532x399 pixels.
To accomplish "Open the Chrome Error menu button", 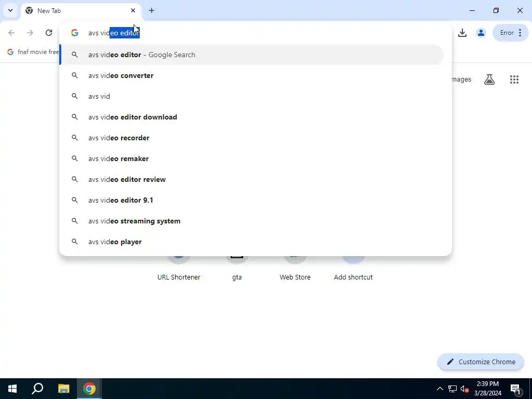I will click(x=511, y=33).
